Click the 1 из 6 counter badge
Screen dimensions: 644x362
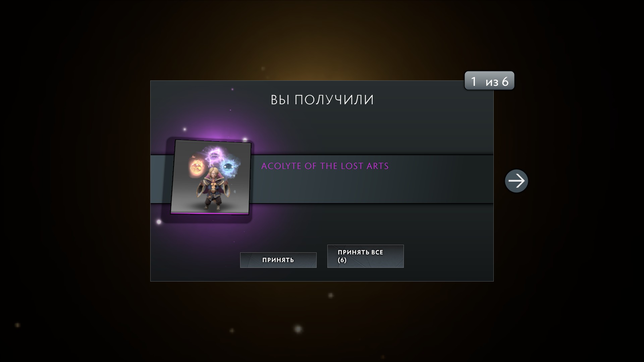489,81
